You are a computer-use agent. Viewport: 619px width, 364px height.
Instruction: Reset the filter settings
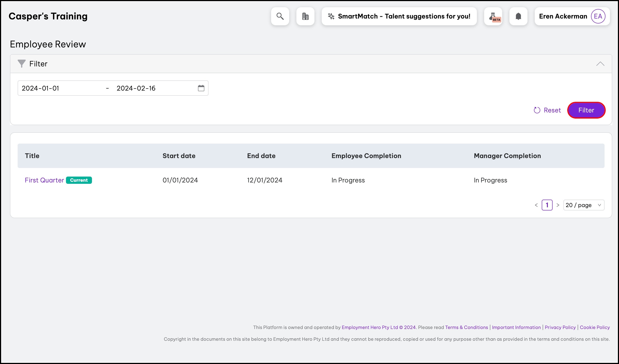click(x=547, y=110)
